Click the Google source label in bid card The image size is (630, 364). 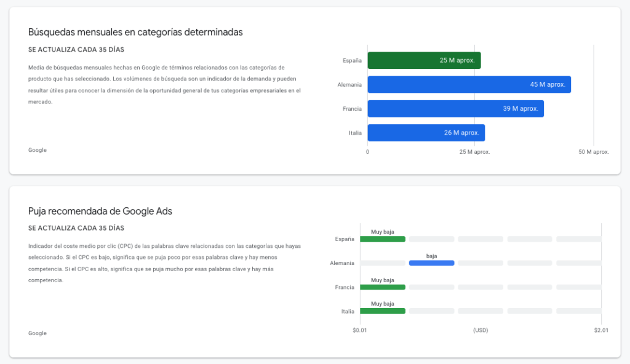pyautogui.click(x=38, y=333)
